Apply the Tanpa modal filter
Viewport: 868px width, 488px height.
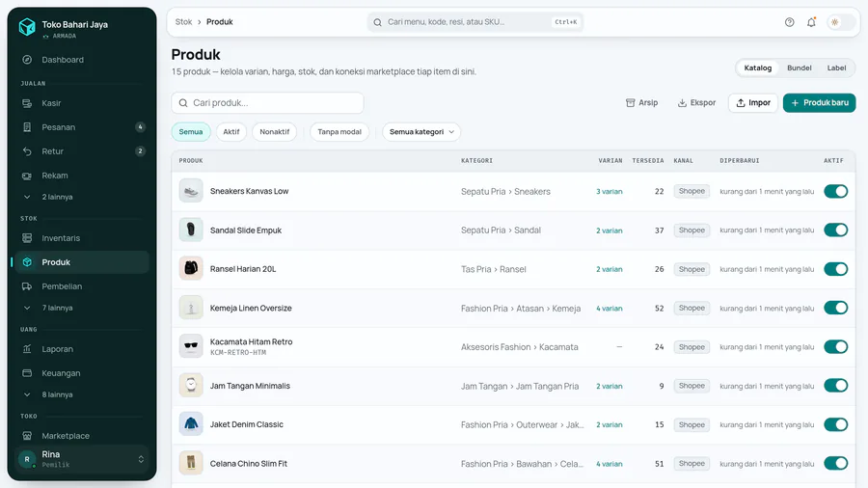tap(339, 132)
